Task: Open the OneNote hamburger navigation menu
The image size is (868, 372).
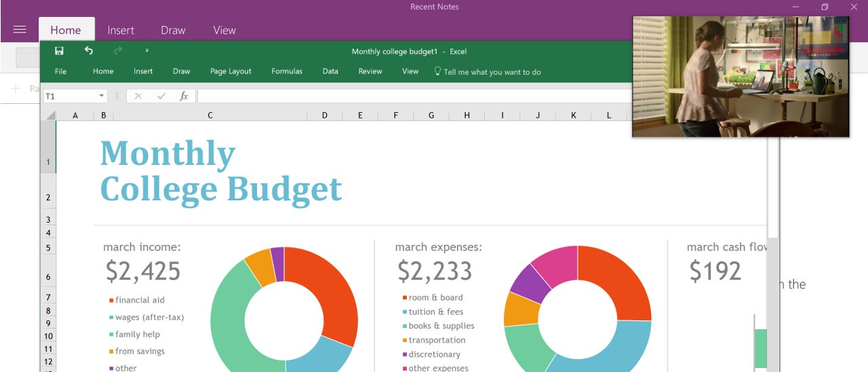Action: coord(20,29)
